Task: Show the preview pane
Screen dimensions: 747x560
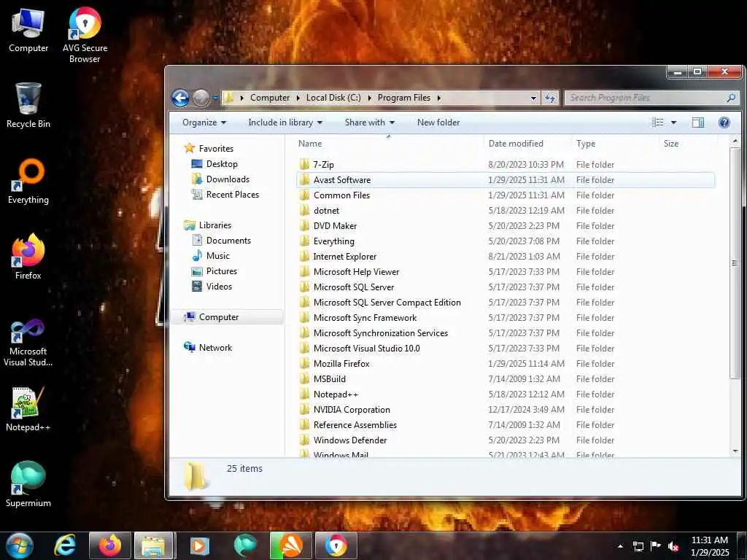Action: (698, 122)
